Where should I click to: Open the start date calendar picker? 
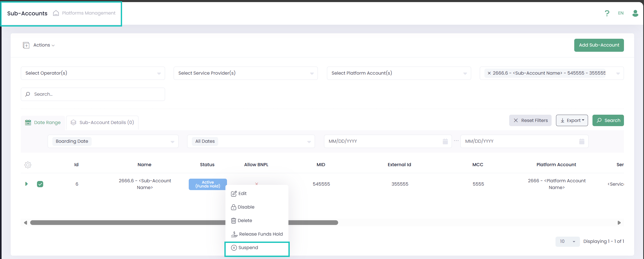445,141
